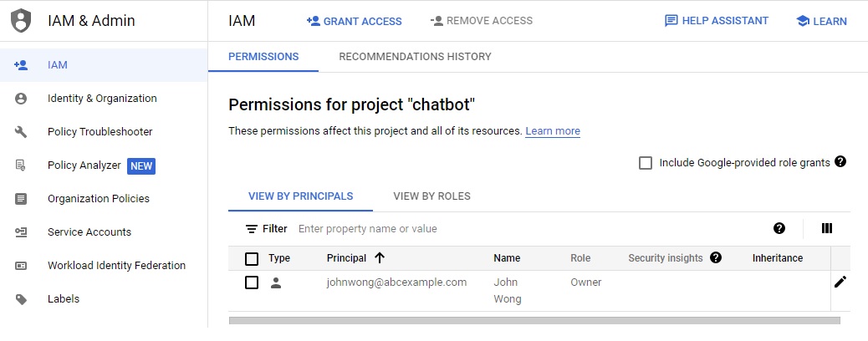Open column display options icon
Image resolution: width=868 pixels, height=341 pixels.
coord(827,229)
